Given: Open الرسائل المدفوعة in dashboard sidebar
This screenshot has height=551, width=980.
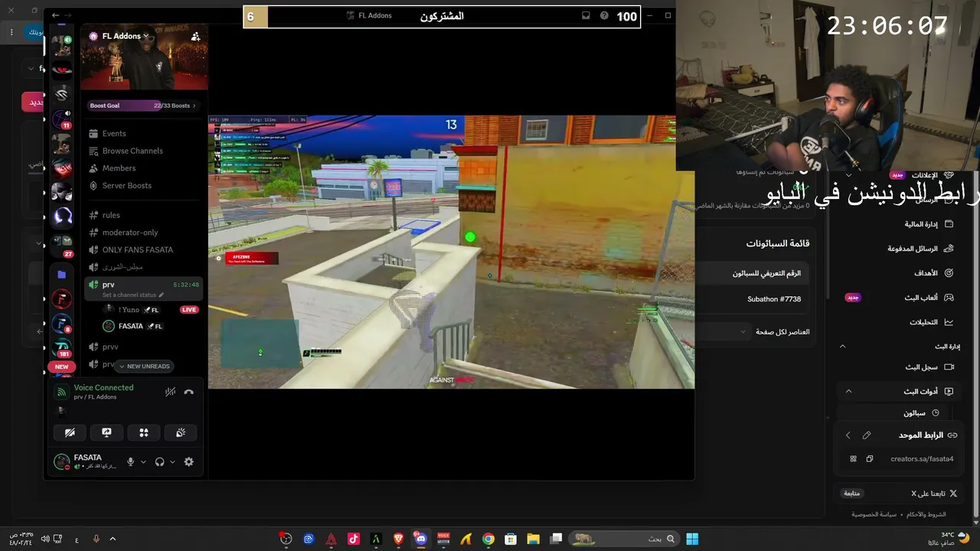Looking at the screenshot, I should pyautogui.click(x=920, y=249).
